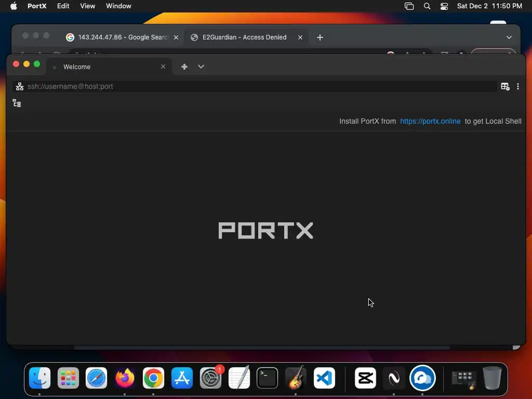532x399 pixels.
Task: Open the Apple menu
Action: [14, 6]
